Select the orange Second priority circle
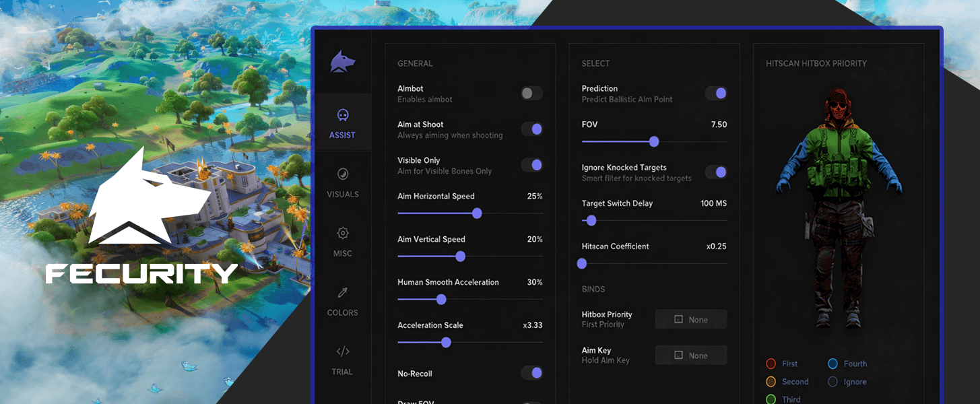 tap(771, 382)
